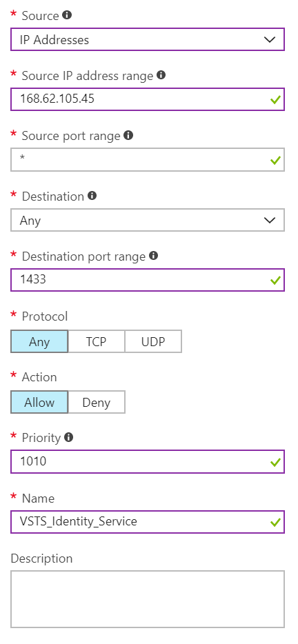Click the info icon beside Destination label
298x644 pixels.
point(92,196)
